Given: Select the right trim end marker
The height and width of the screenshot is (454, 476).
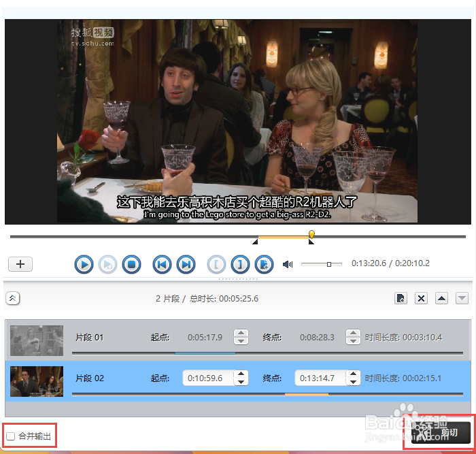Looking at the screenshot, I should (x=311, y=242).
